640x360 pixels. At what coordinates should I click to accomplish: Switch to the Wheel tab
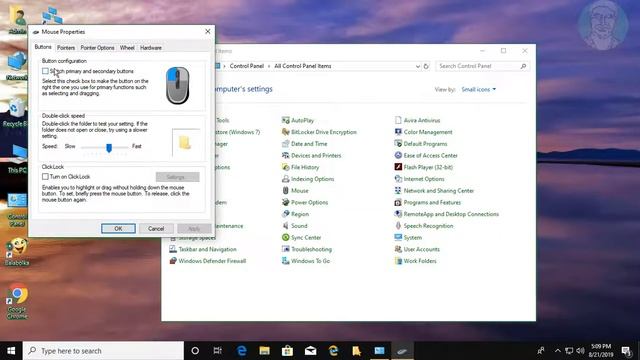coord(127,48)
